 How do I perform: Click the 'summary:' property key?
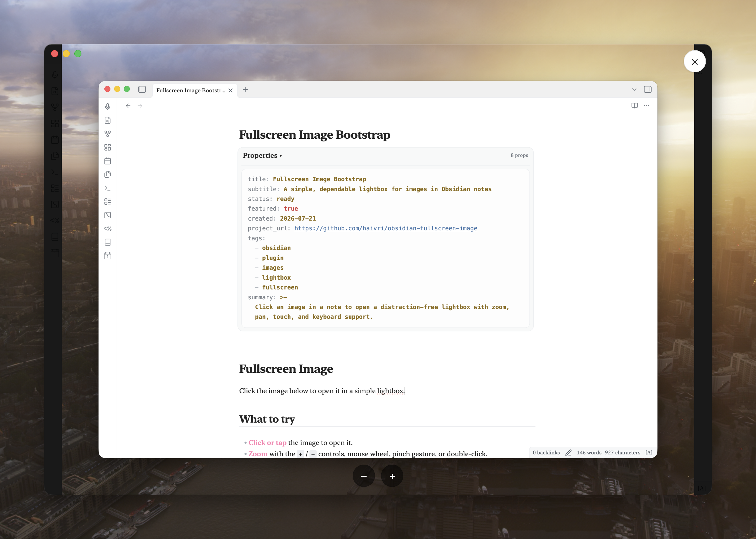(x=262, y=297)
